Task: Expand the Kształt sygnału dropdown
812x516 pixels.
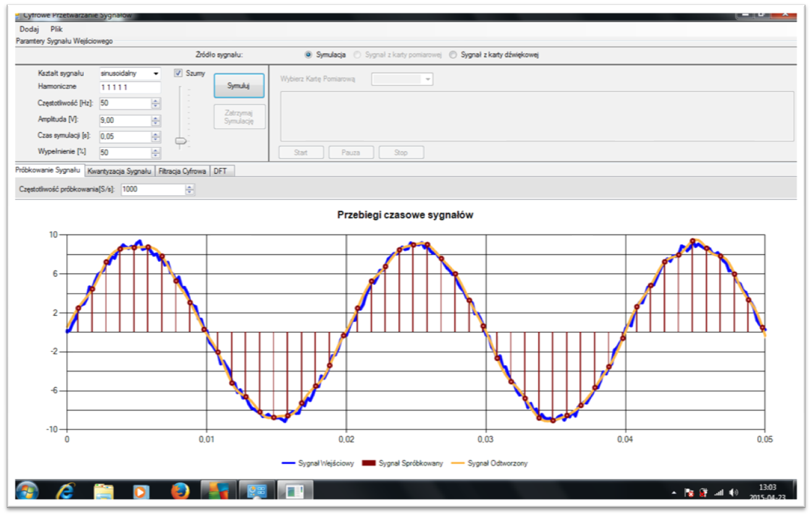Action: point(156,73)
